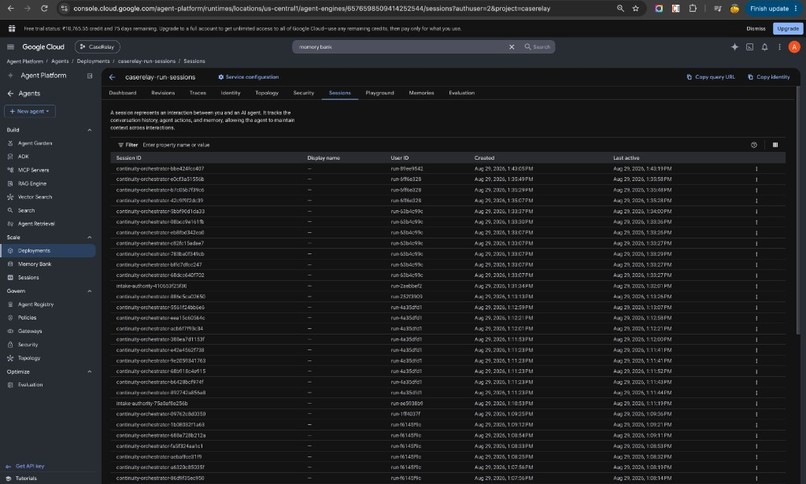
Task: Open the orange account avatar
Action: pyautogui.click(x=794, y=47)
